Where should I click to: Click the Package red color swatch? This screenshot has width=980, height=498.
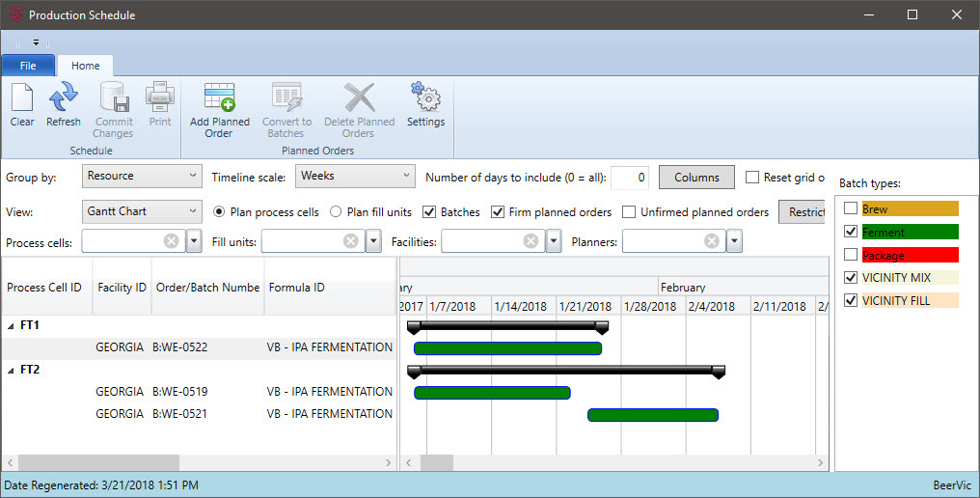point(910,255)
